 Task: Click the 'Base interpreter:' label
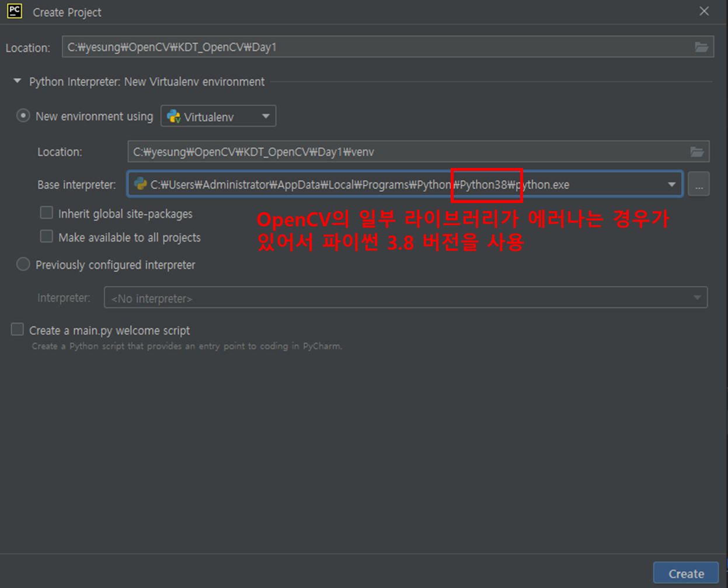click(76, 185)
